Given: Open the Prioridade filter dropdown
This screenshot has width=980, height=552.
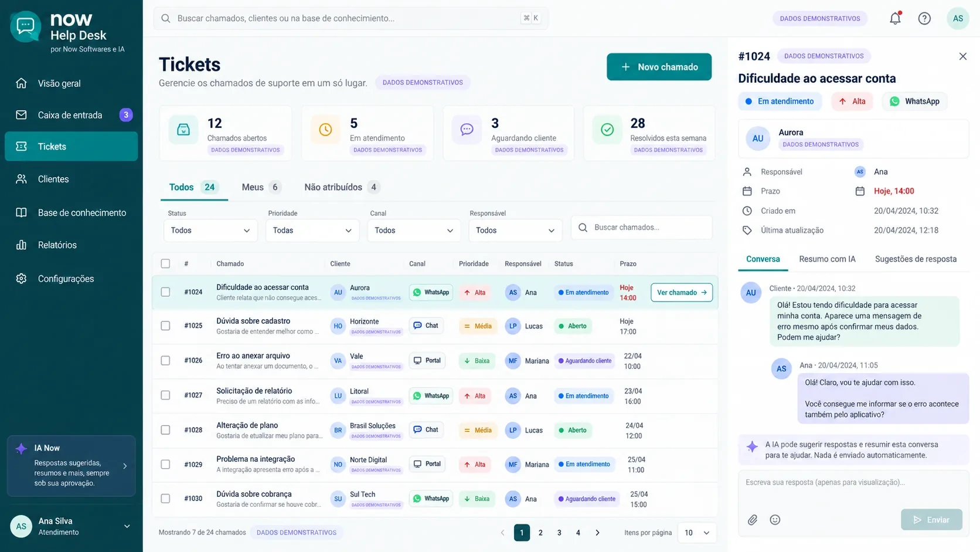Looking at the screenshot, I should tap(312, 231).
